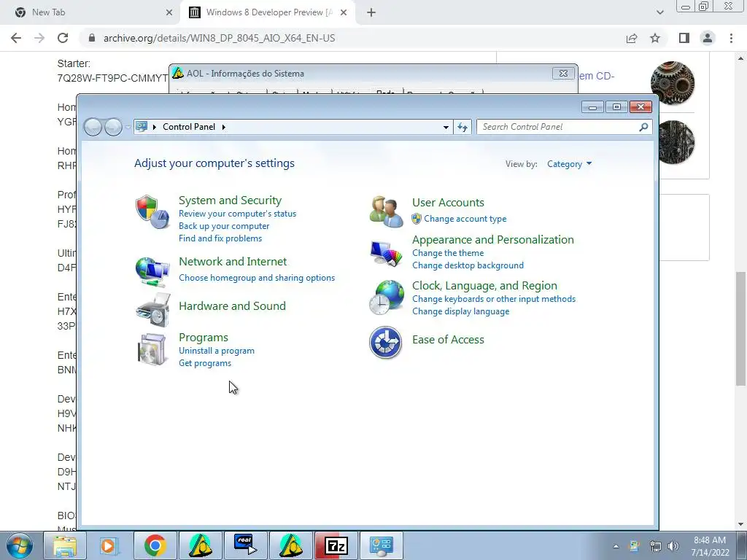Open Chrome side panel icon
The image size is (747, 560).
tap(684, 38)
